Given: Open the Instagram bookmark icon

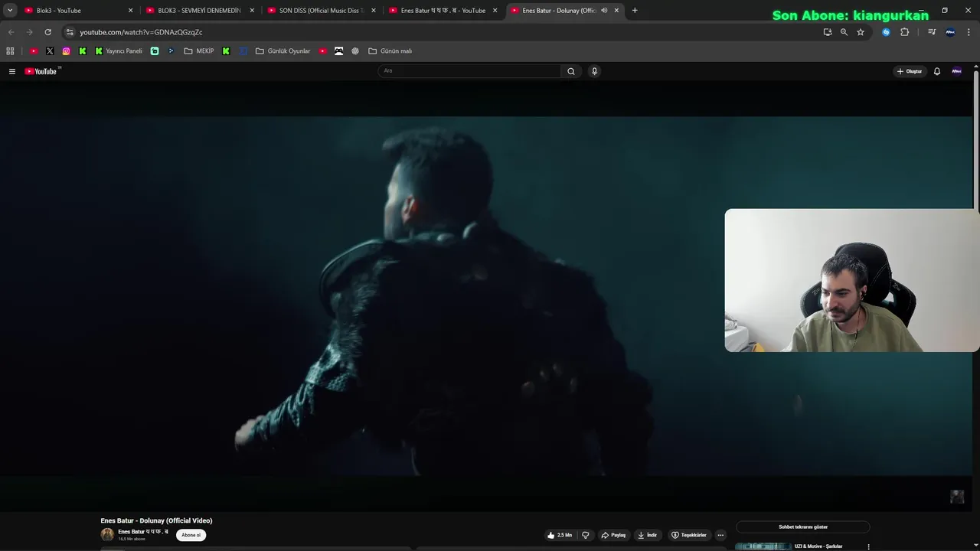Looking at the screenshot, I should [67, 51].
